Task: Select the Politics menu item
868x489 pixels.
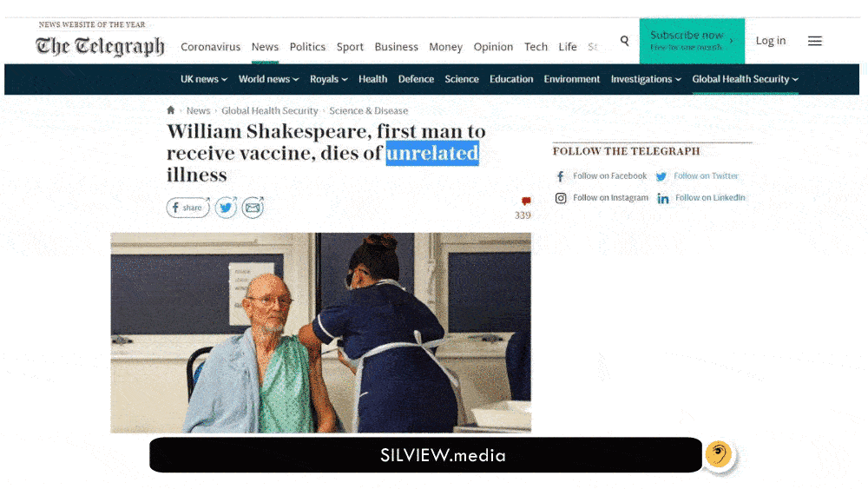Action: point(307,47)
